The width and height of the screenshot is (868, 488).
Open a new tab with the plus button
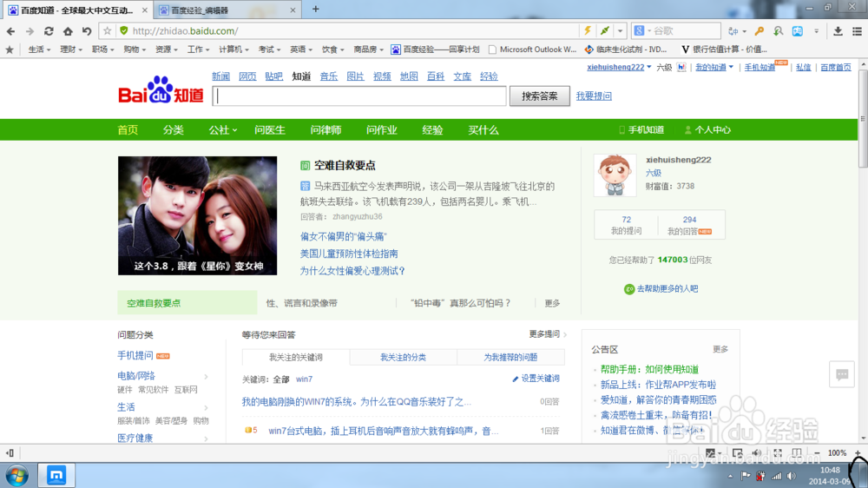click(316, 9)
